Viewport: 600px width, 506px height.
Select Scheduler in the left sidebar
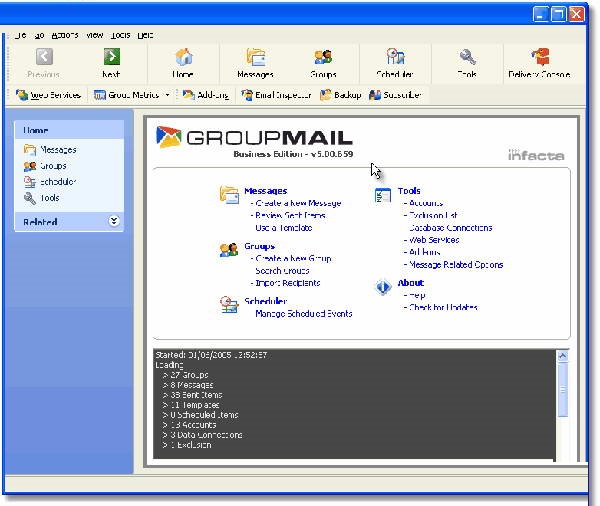click(x=50, y=182)
